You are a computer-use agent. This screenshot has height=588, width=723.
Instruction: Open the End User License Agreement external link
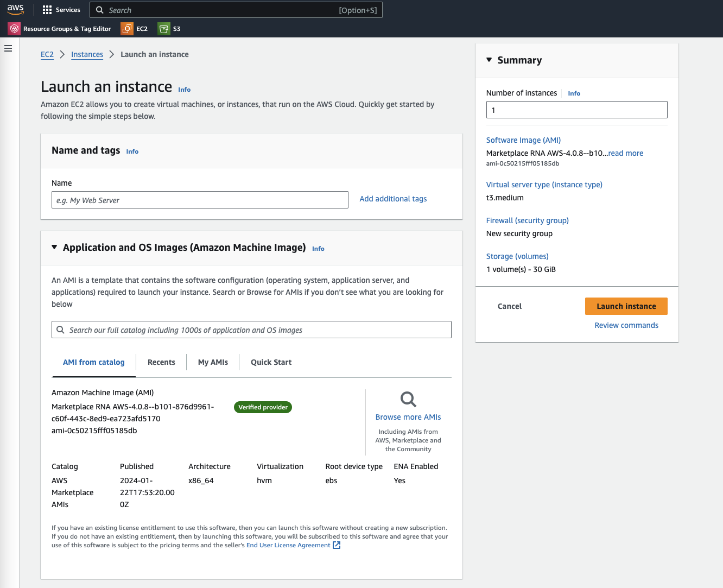pyautogui.click(x=289, y=545)
